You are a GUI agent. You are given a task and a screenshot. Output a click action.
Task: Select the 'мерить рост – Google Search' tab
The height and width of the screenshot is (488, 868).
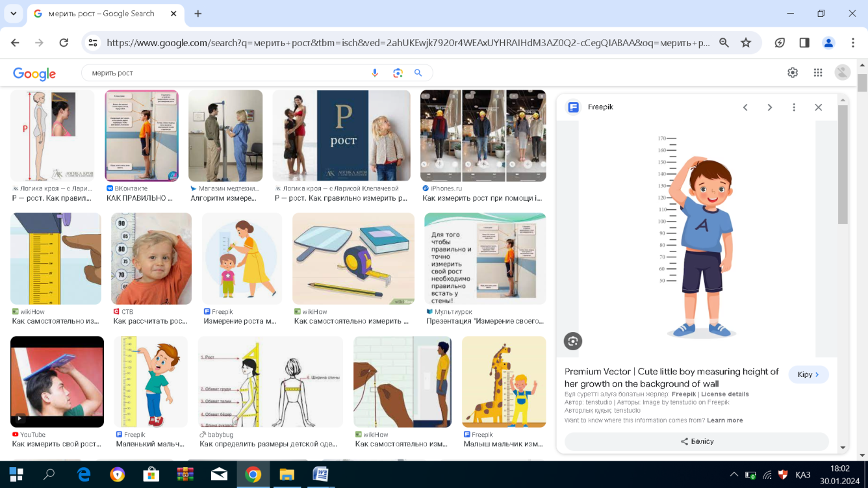click(x=107, y=14)
